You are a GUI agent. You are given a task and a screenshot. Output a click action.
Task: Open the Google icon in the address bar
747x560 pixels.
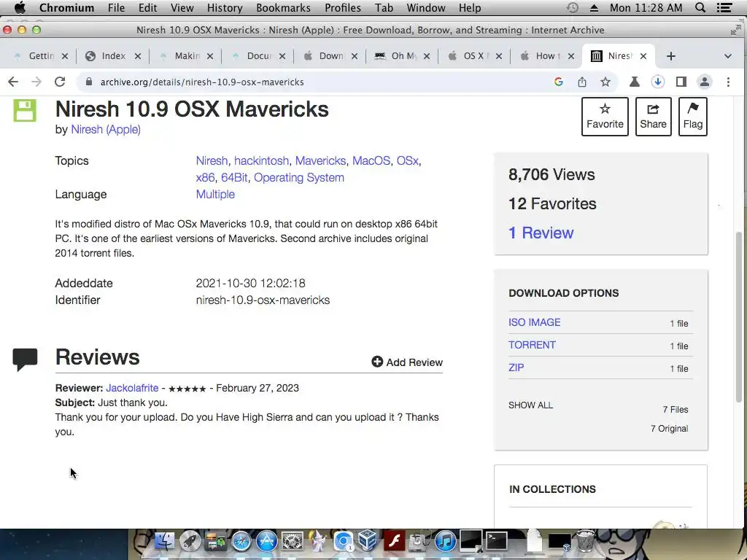click(x=559, y=82)
